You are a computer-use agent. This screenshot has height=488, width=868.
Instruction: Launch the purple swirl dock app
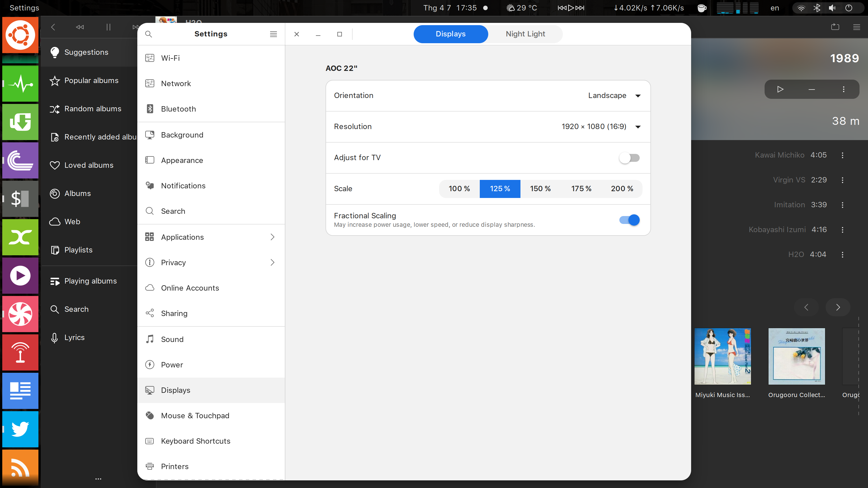[20, 160]
